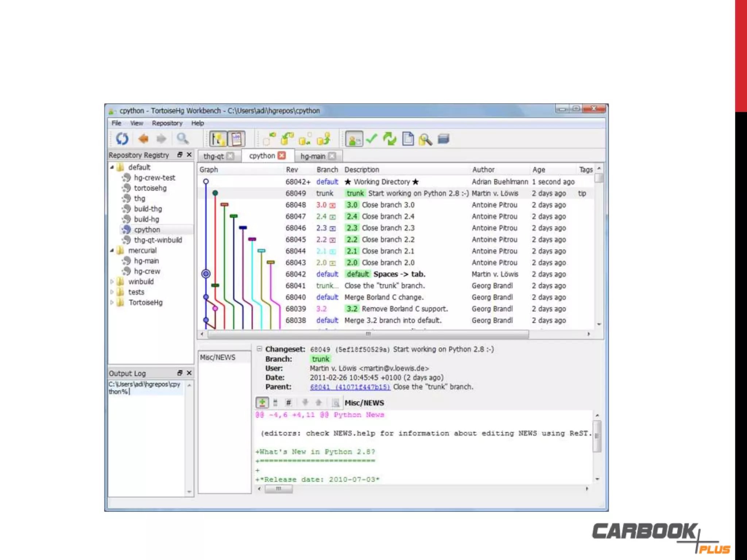Select hg-crew-test repository
747x560 pixels.
coord(154,178)
